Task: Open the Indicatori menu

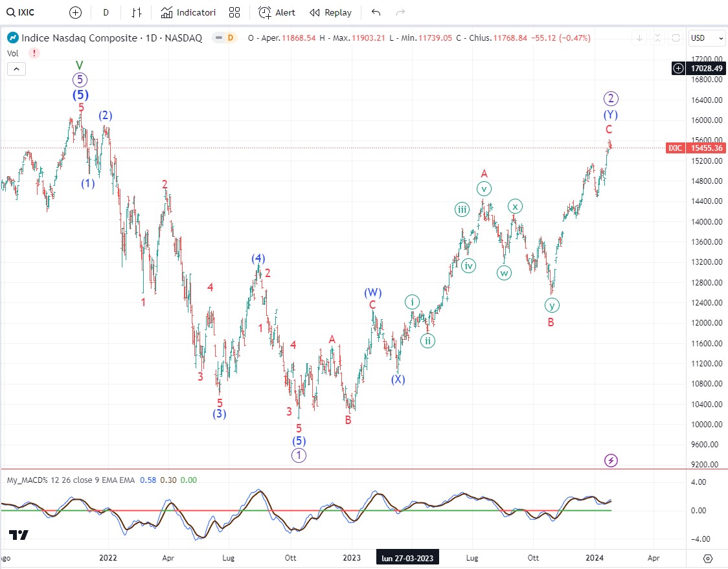Action: [188, 12]
